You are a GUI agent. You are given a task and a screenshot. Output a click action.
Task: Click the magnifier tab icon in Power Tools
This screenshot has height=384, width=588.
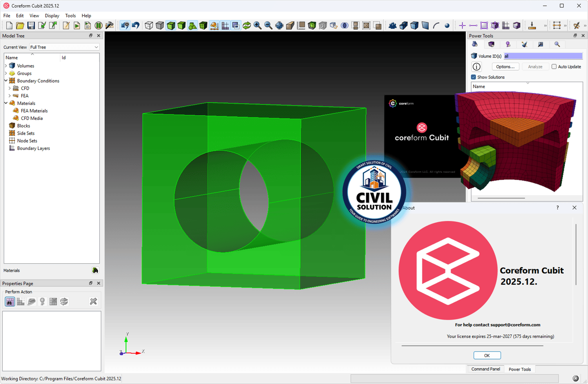pos(557,44)
